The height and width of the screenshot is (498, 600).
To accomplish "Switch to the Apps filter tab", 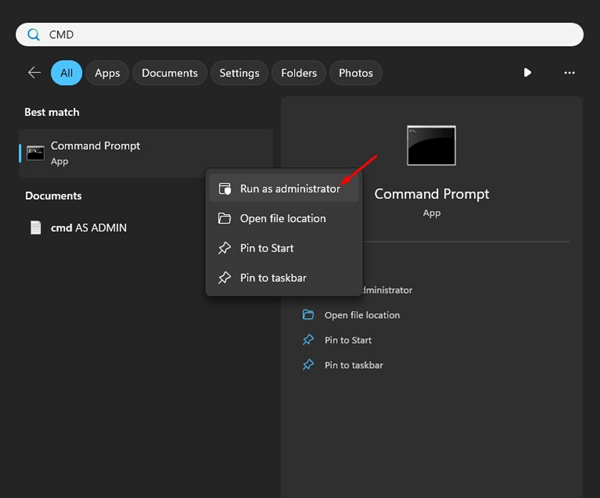I will pos(107,73).
